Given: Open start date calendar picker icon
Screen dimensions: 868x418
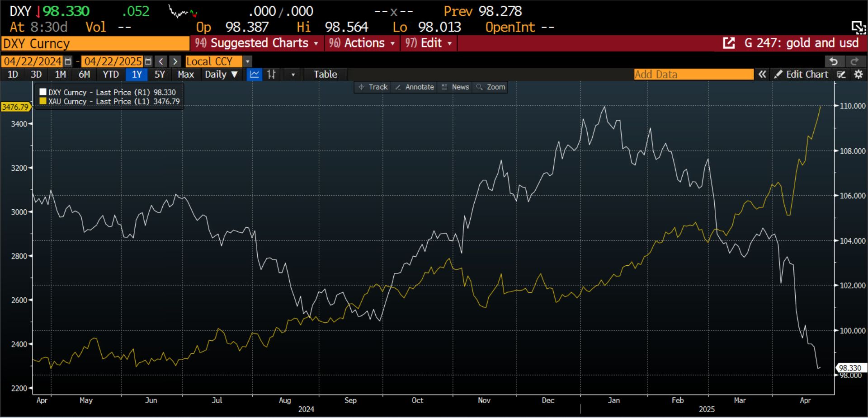Looking at the screenshot, I should click(68, 61).
